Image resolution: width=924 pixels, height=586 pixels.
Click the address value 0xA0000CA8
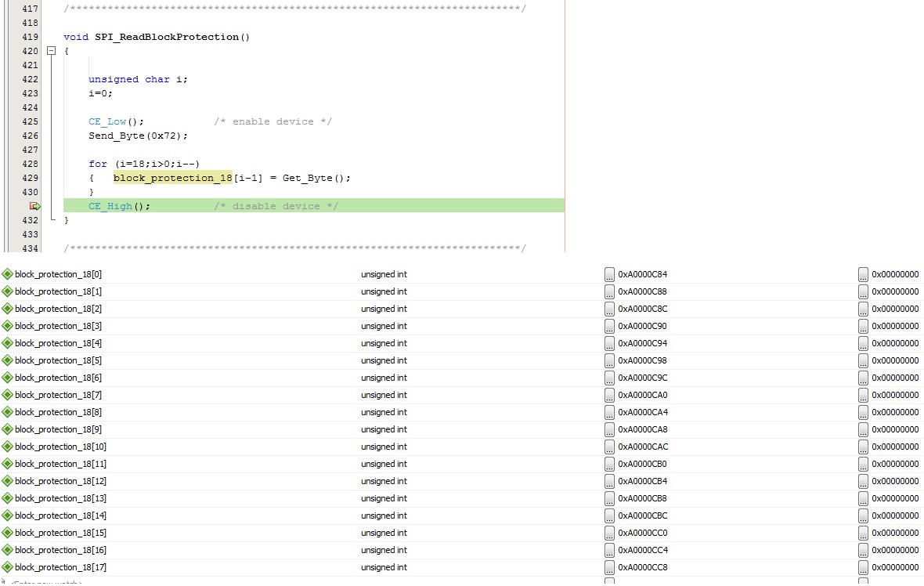[x=642, y=429]
